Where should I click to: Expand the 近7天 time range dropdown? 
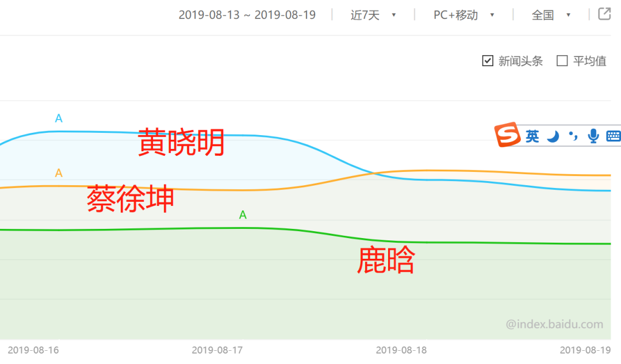(x=373, y=15)
